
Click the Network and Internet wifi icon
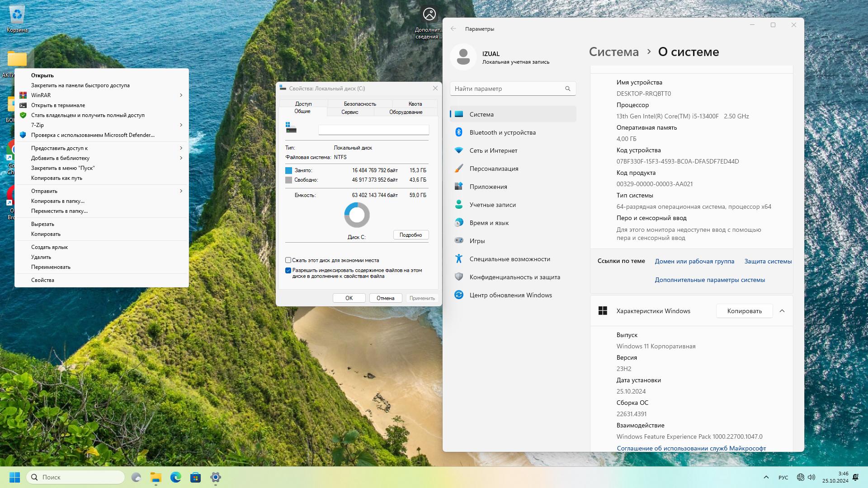459,150
